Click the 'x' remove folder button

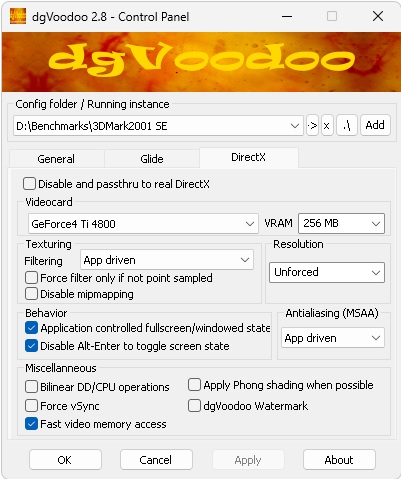327,126
